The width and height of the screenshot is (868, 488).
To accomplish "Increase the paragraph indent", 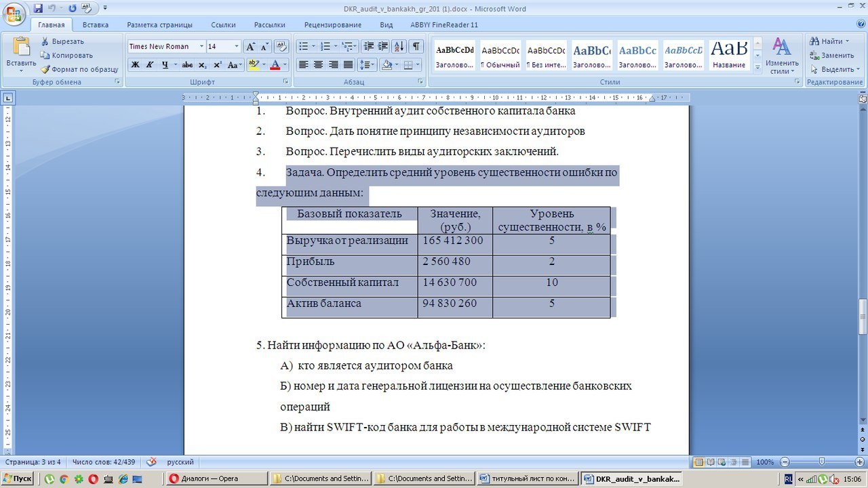I will 383,47.
